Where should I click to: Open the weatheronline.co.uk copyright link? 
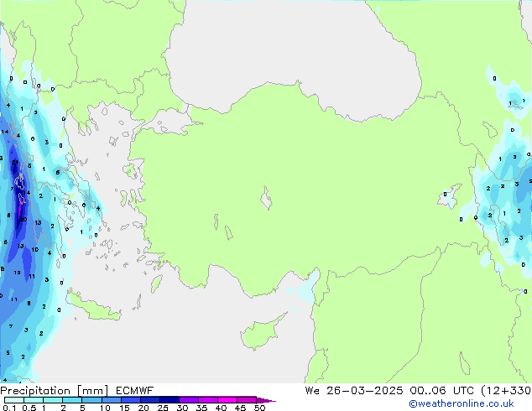pyautogui.click(x=461, y=403)
